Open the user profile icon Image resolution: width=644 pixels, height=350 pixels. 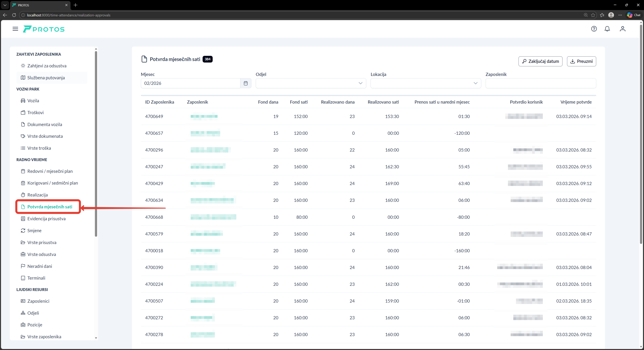pyautogui.click(x=623, y=29)
